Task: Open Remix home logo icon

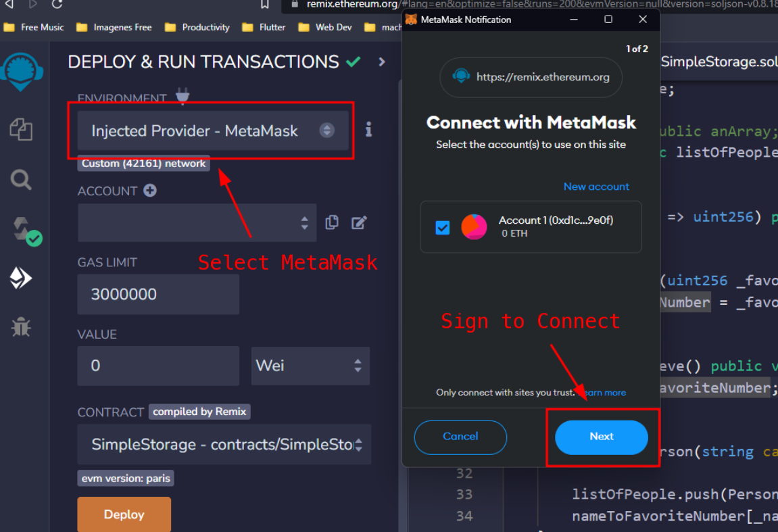Action: pos(22,72)
